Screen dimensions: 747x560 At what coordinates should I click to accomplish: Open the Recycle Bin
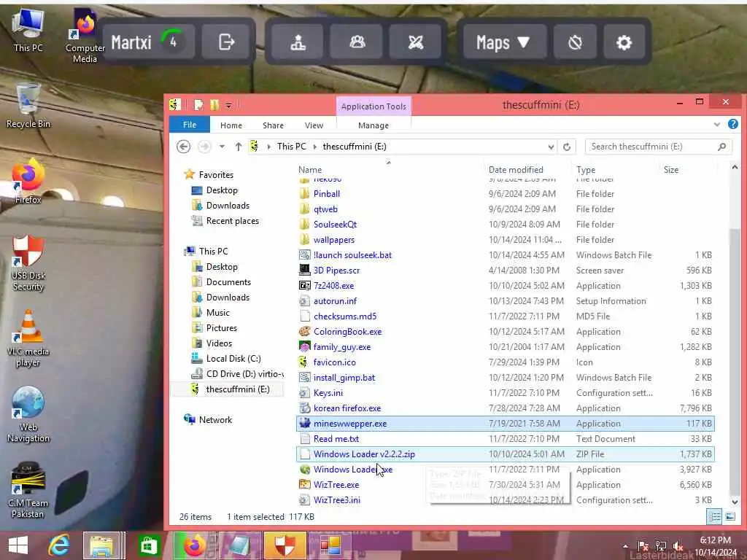tap(28, 106)
